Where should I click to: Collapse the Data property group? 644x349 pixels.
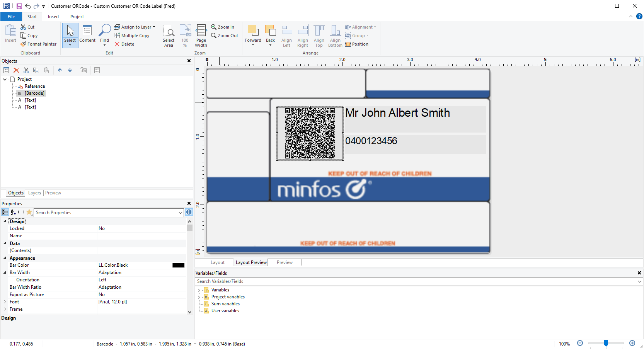tap(5, 243)
